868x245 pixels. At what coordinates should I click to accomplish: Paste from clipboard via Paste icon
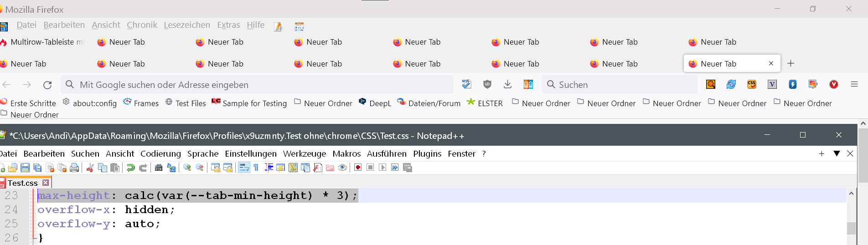[115, 168]
